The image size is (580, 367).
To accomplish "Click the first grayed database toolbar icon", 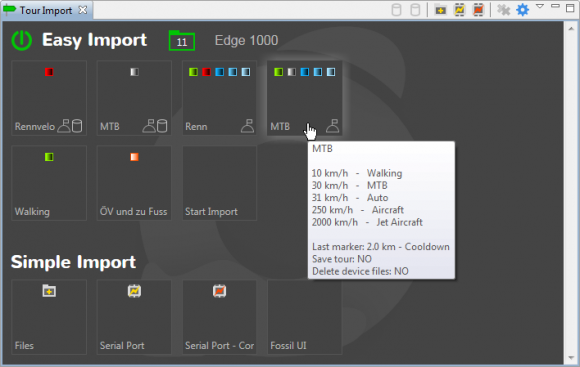I will point(396,10).
